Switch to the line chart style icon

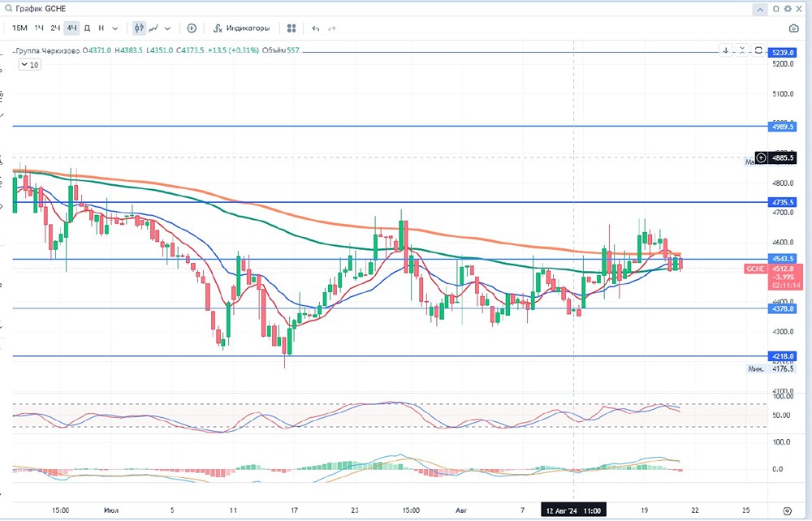tap(153, 28)
